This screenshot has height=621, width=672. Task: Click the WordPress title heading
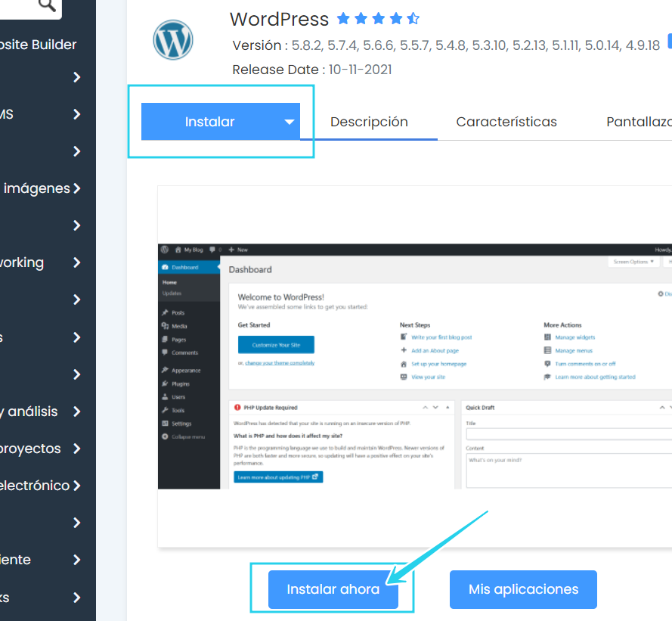[279, 20]
